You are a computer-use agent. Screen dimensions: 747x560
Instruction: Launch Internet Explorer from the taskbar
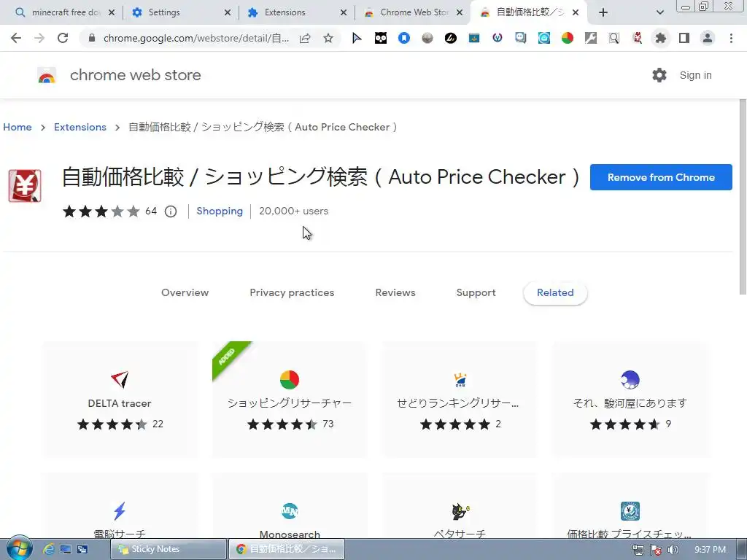(x=49, y=549)
